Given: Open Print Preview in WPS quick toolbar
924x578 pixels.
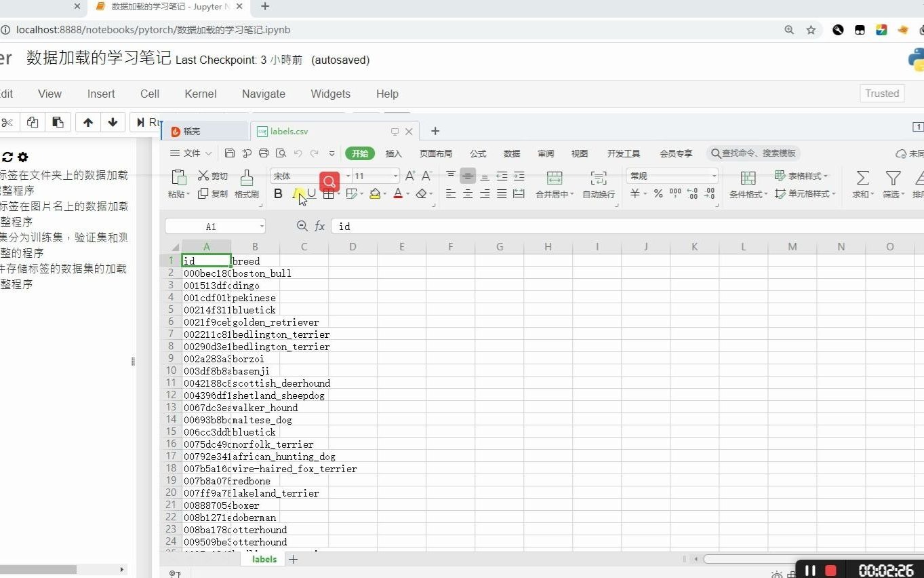Looking at the screenshot, I should [x=281, y=153].
